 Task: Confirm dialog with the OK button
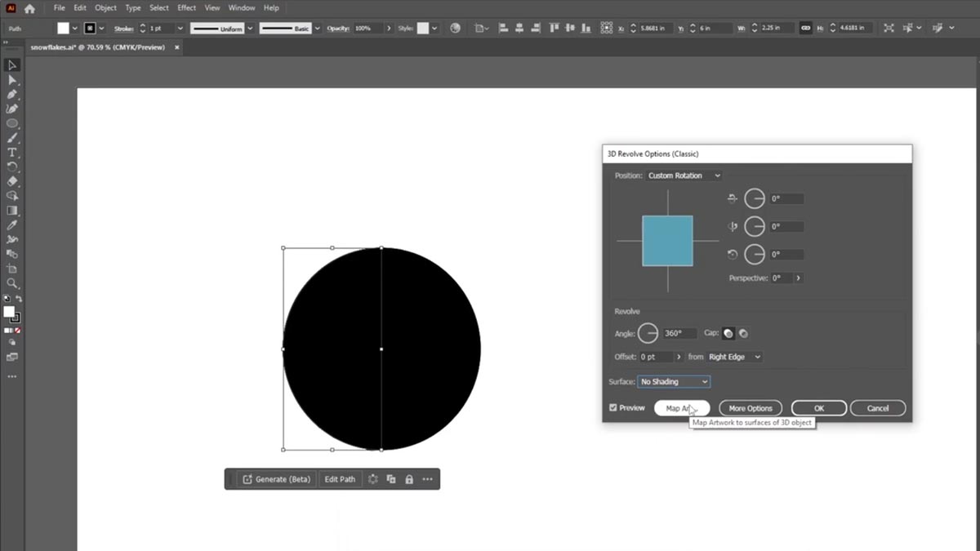(x=818, y=408)
